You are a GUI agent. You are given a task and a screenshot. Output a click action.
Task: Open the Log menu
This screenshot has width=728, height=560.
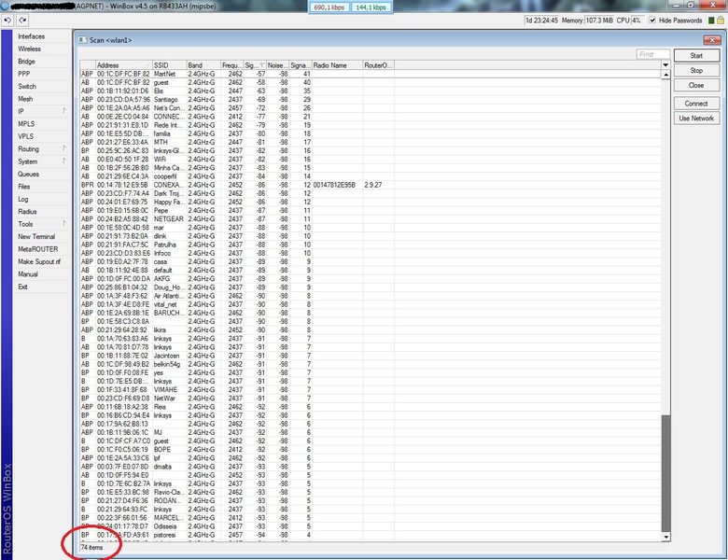click(x=23, y=199)
